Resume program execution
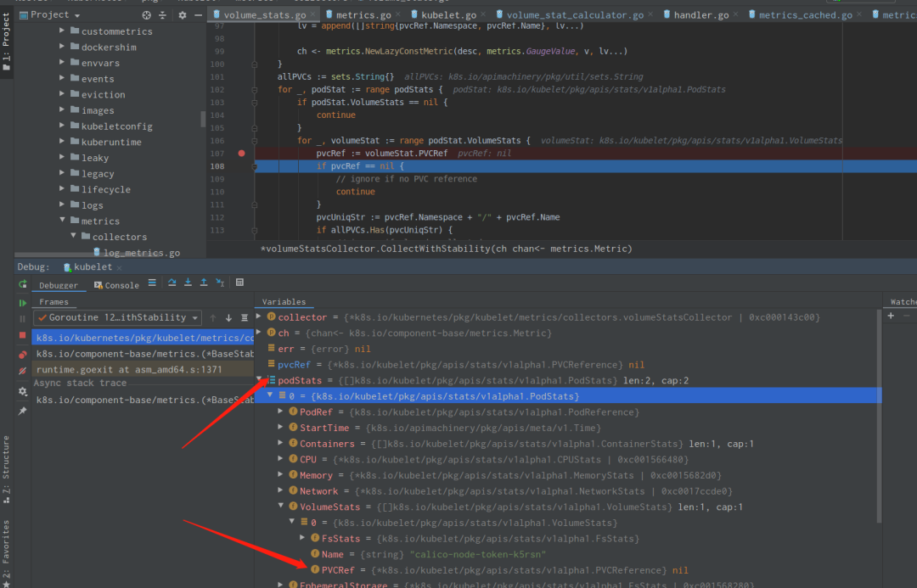The height and width of the screenshot is (588, 917). tap(23, 303)
